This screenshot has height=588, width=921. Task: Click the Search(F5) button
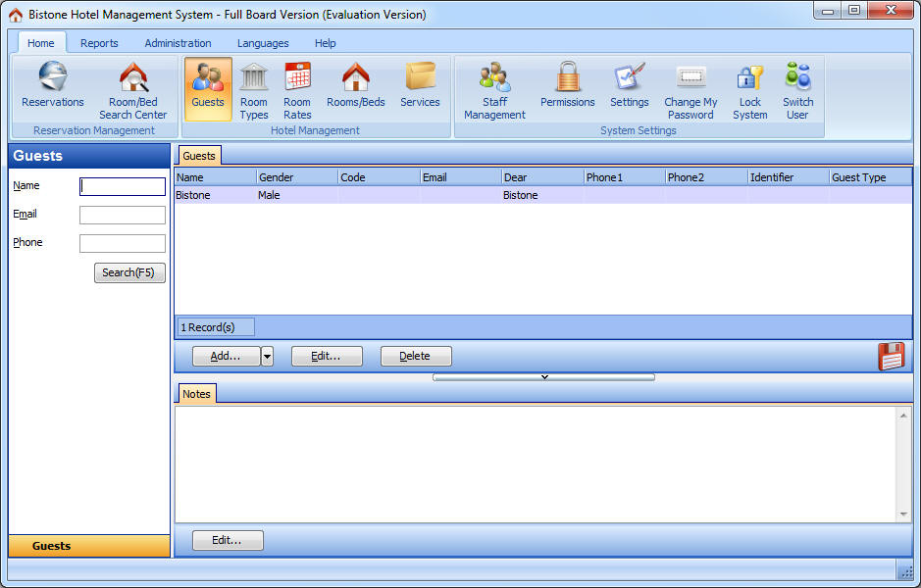(129, 273)
